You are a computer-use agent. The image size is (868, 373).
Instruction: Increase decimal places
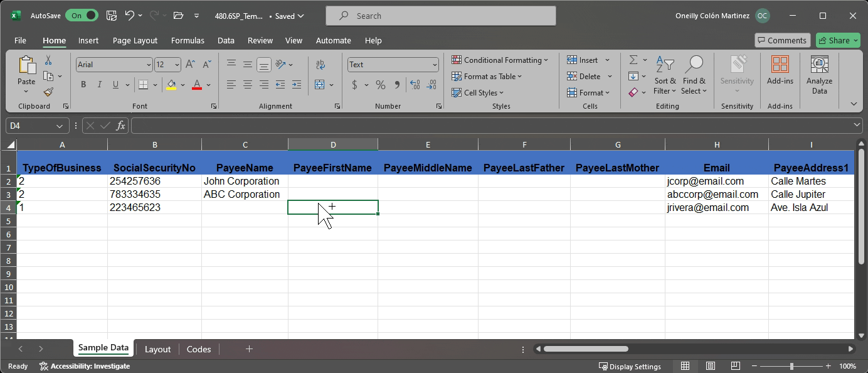click(x=414, y=84)
